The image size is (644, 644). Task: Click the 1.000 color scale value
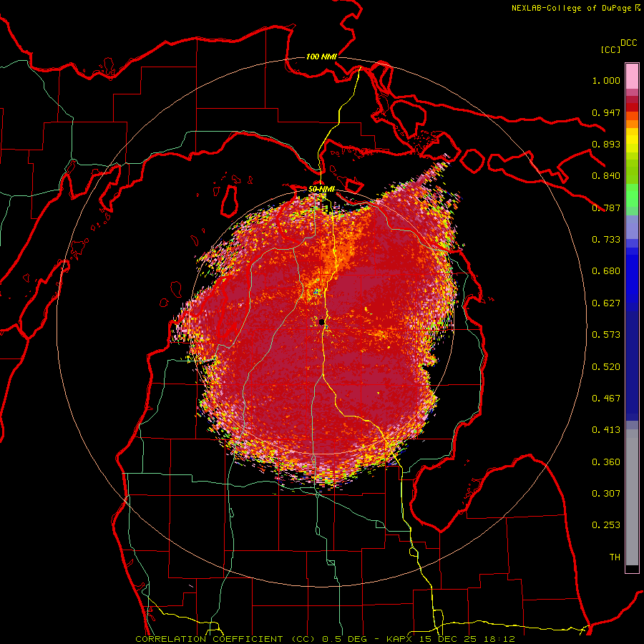pos(606,80)
